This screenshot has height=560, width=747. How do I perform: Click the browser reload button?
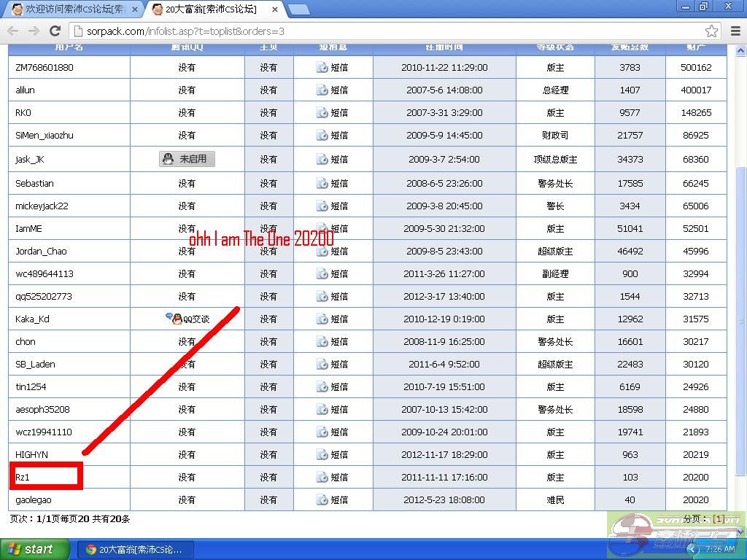coord(55,31)
